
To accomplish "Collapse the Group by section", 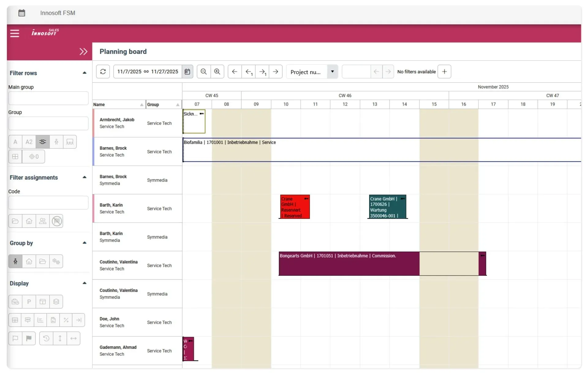I will point(85,243).
